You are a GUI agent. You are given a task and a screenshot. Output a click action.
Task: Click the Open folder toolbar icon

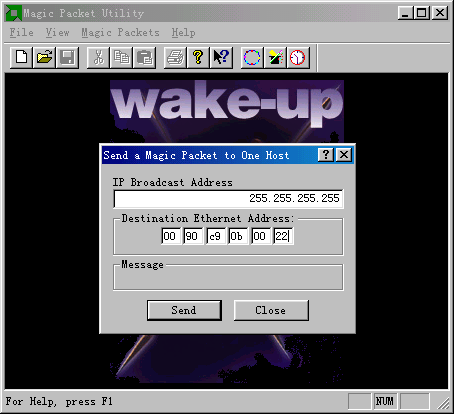point(44,57)
